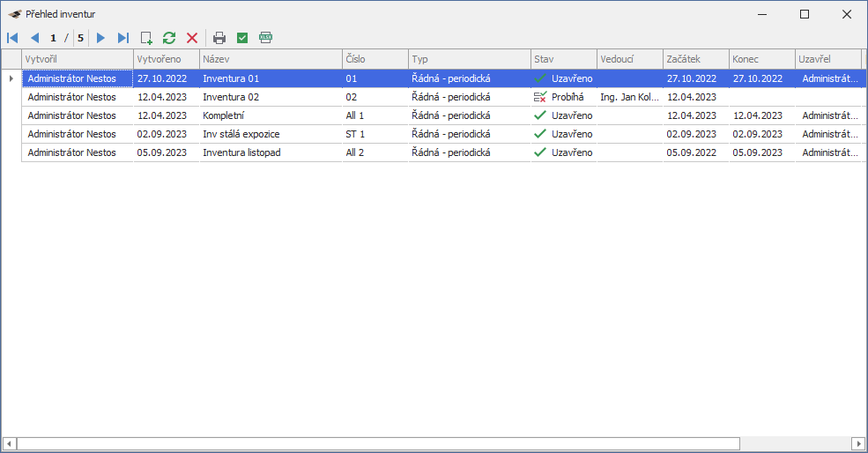This screenshot has height=453, width=868.
Task: Sort by the Název column header
Action: 271,59
